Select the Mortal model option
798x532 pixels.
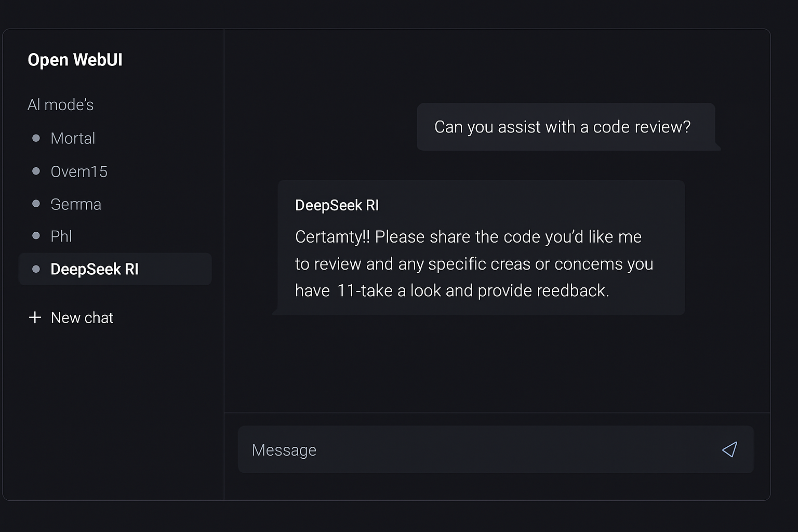(73, 138)
